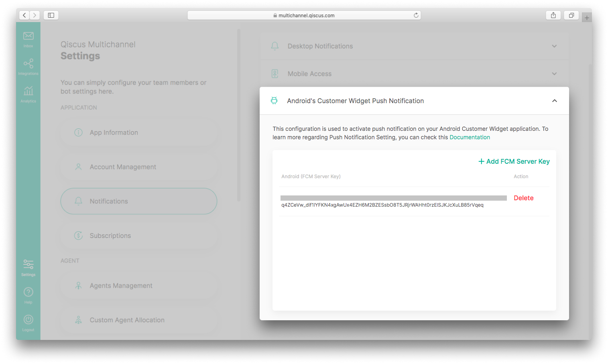Open the Inbox from the sidebar
The height and width of the screenshot is (364, 608).
28,39
